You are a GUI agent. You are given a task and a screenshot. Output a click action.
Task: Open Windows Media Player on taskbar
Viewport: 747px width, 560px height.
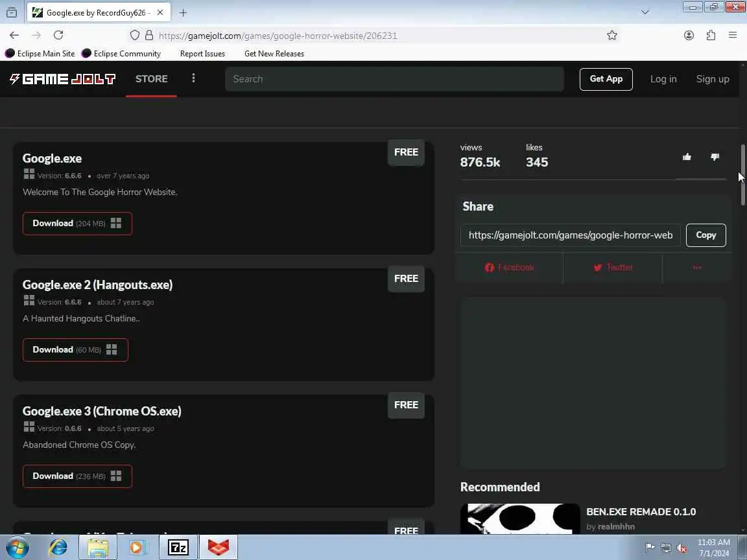(x=137, y=547)
